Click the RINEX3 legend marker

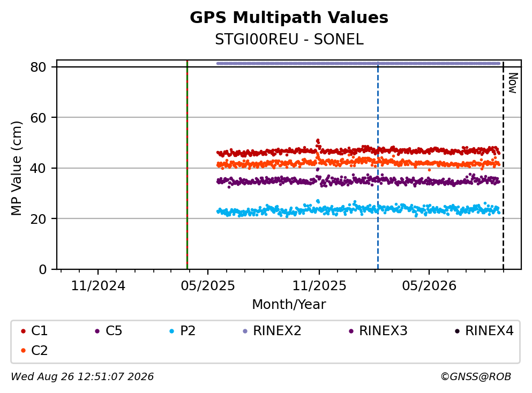[x=351, y=331]
